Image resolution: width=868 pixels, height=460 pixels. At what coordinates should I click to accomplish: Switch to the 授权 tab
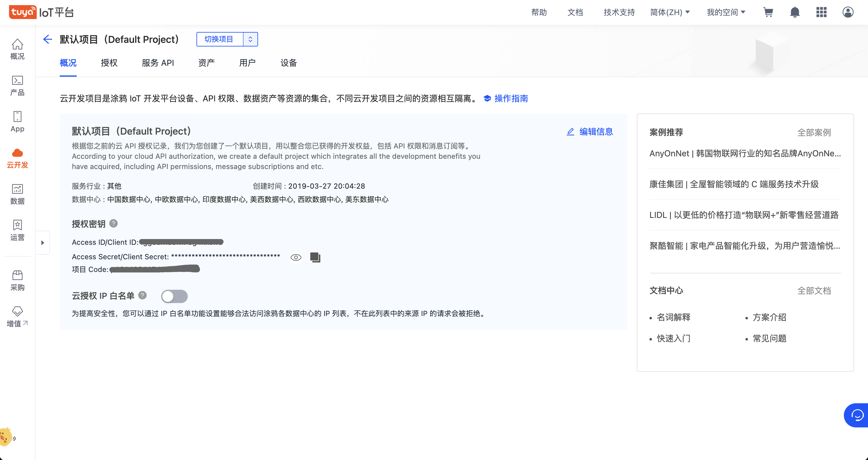tap(109, 63)
